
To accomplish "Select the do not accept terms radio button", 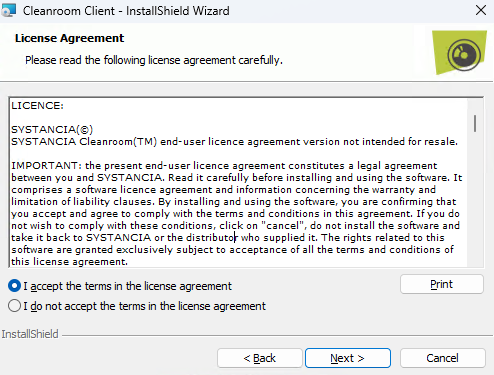I will 14,306.
